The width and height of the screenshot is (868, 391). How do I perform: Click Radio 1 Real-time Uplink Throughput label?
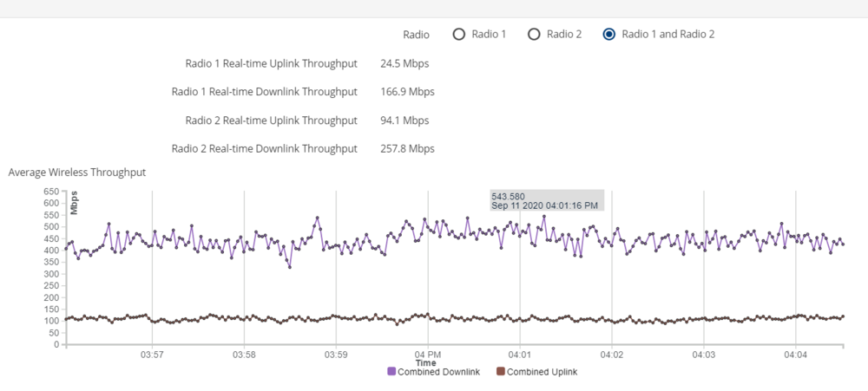(x=271, y=63)
